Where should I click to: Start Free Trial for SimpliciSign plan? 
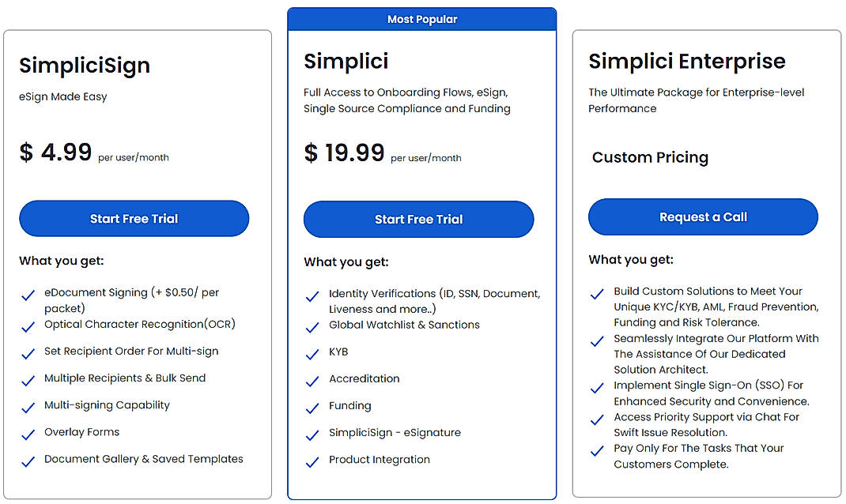pyautogui.click(x=134, y=219)
